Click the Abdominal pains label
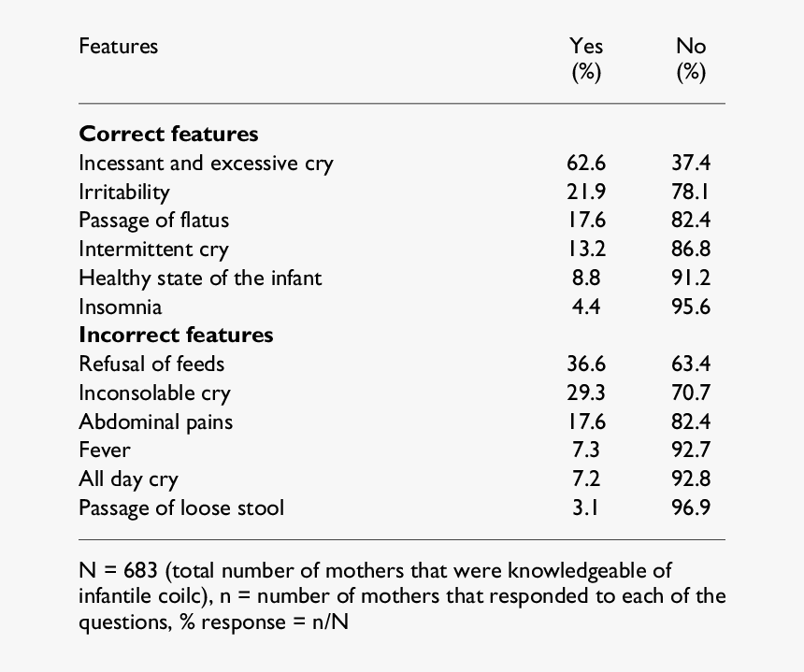The height and width of the screenshot is (672, 804). (156, 422)
